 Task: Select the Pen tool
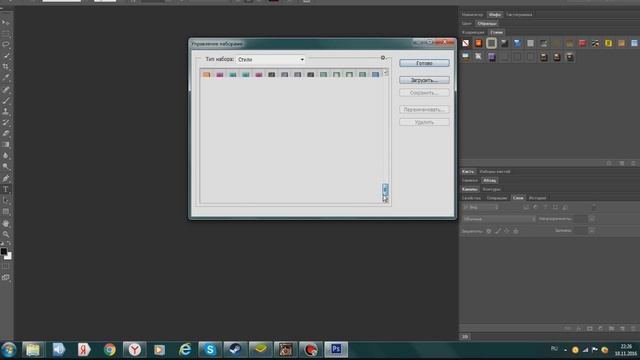6,178
